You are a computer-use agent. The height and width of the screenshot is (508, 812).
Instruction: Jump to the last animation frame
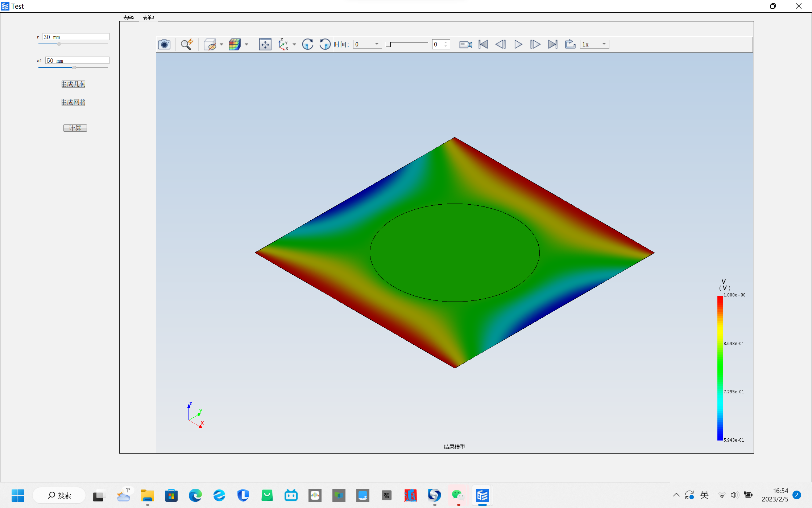coord(553,44)
